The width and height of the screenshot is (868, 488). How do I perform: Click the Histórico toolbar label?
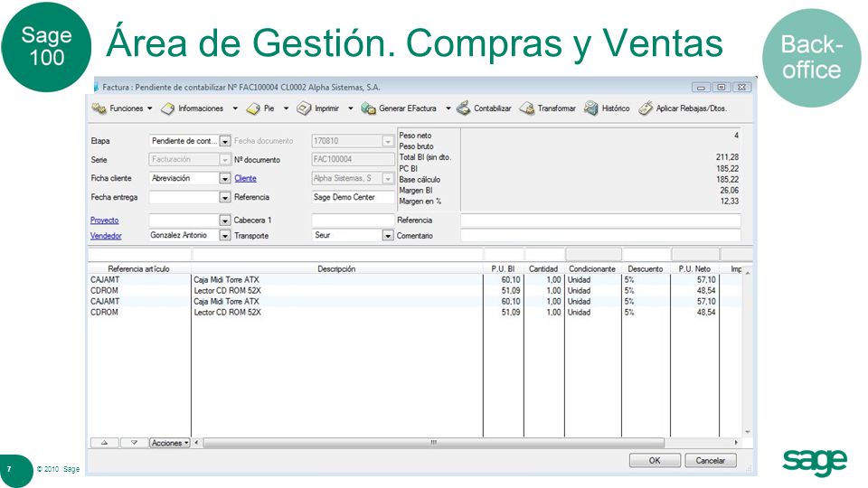pyautogui.click(x=616, y=108)
